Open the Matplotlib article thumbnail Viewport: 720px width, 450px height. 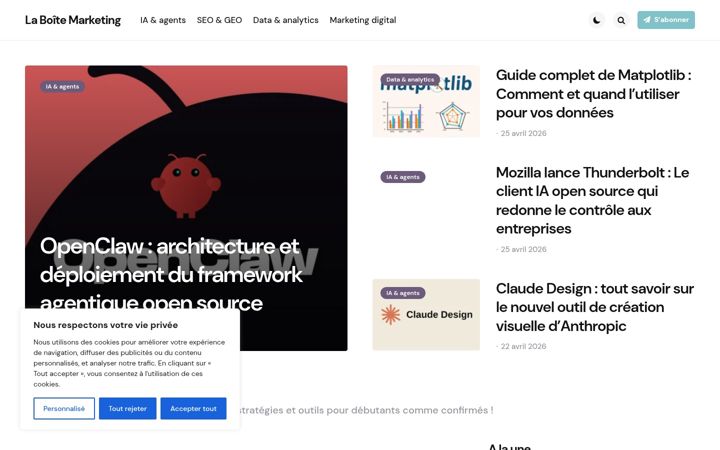point(426,101)
